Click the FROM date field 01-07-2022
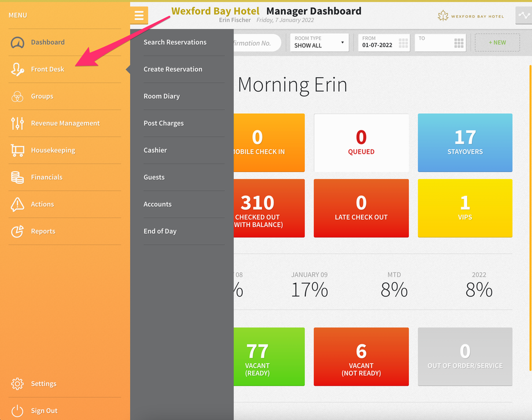 tap(384, 43)
